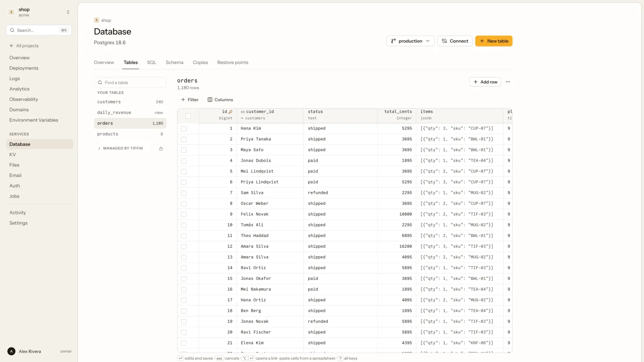Open the Filter control
The image size is (644, 362).
coord(190,100)
